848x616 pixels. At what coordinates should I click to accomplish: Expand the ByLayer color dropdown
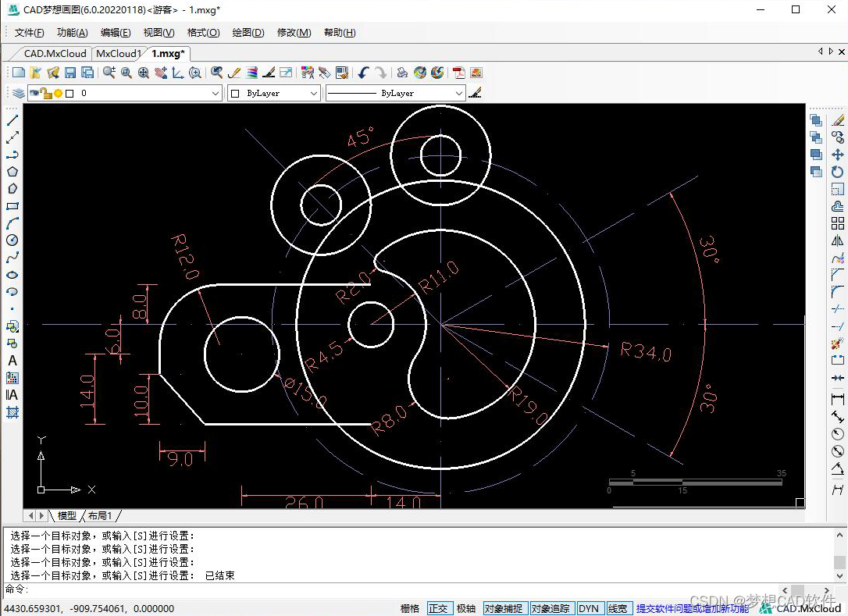pyautogui.click(x=314, y=93)
